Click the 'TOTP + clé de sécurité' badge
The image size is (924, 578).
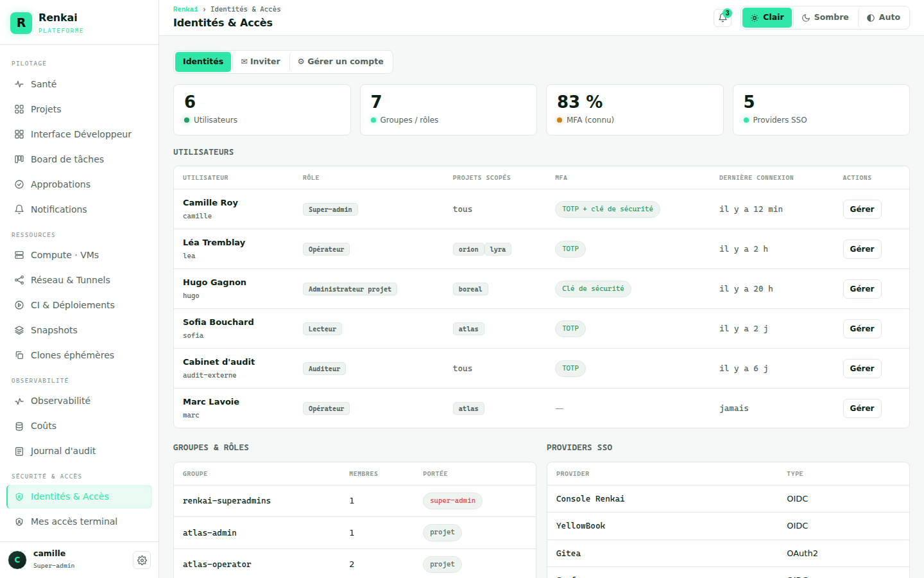[x=608, y=209]
